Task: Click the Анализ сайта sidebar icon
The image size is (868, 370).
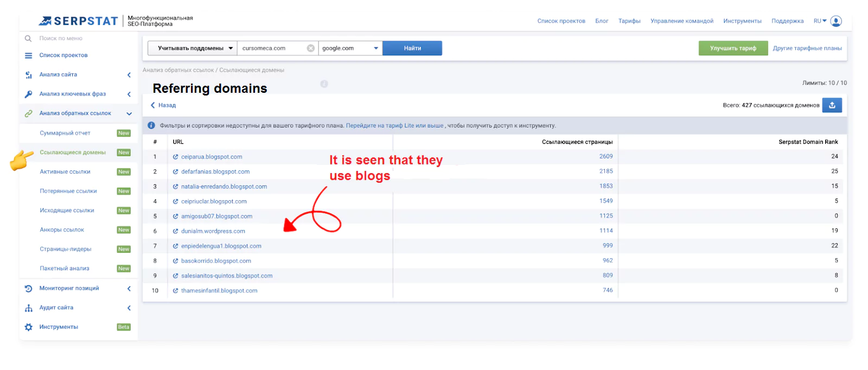Action: point(28,75)
